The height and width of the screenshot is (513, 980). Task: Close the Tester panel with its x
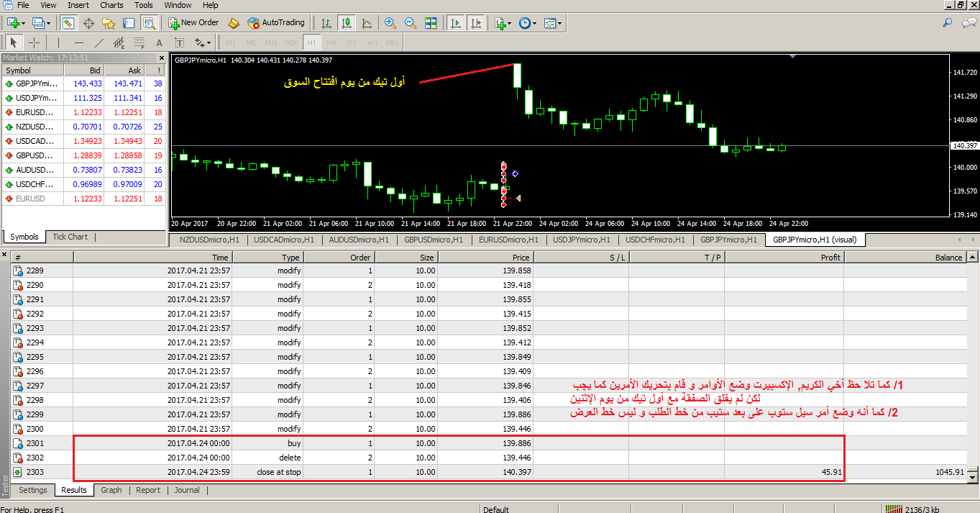pyautogui.click(x=5, y=255)
